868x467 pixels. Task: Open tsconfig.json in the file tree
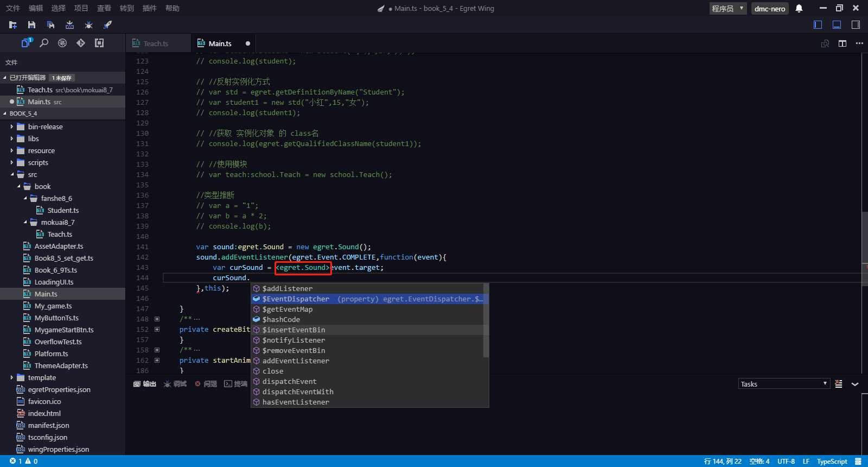[x=48, y=437]
